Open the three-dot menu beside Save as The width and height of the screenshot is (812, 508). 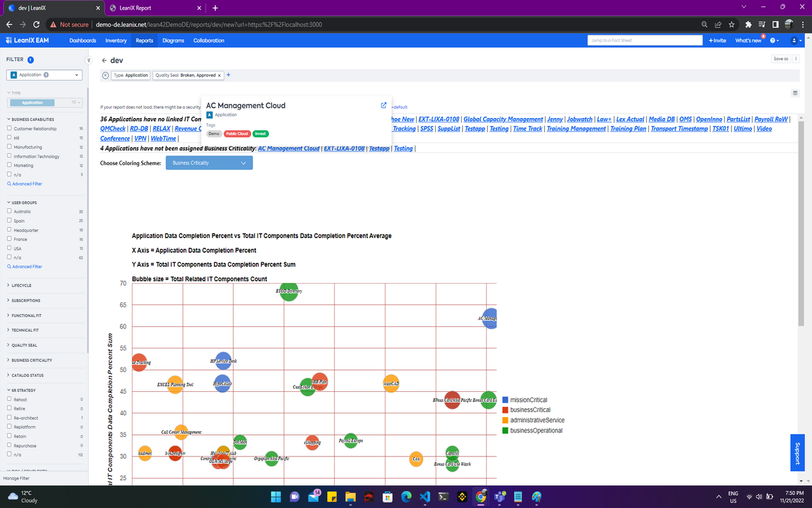[796, 58]
